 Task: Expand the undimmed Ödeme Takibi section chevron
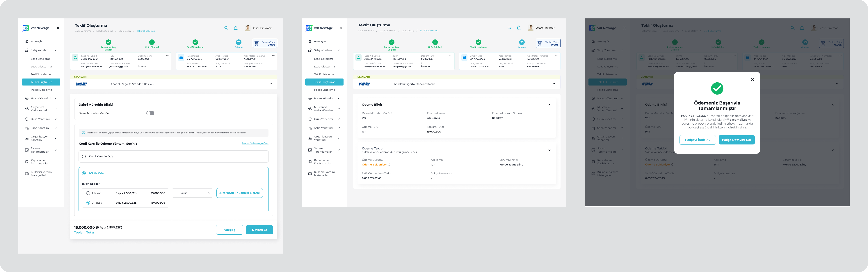click(549, 150)
